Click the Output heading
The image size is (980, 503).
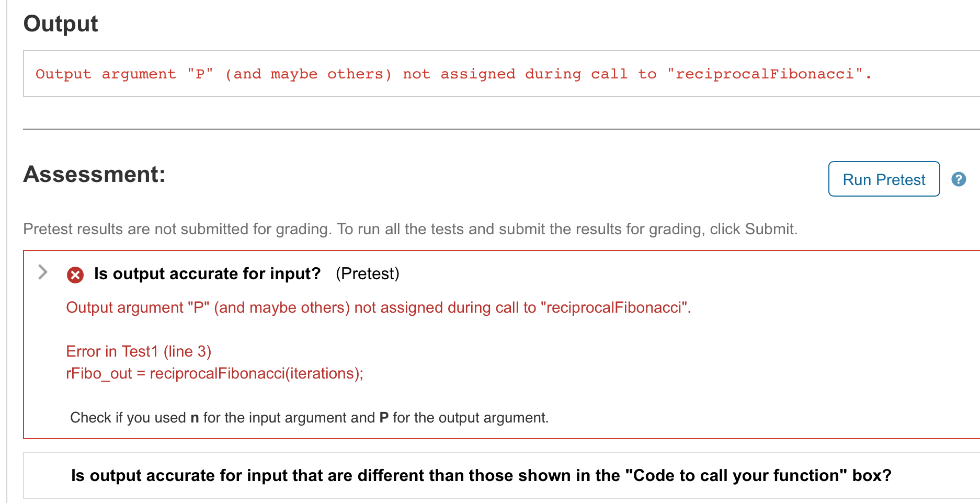pyautogui.click(x=60, y=23)
